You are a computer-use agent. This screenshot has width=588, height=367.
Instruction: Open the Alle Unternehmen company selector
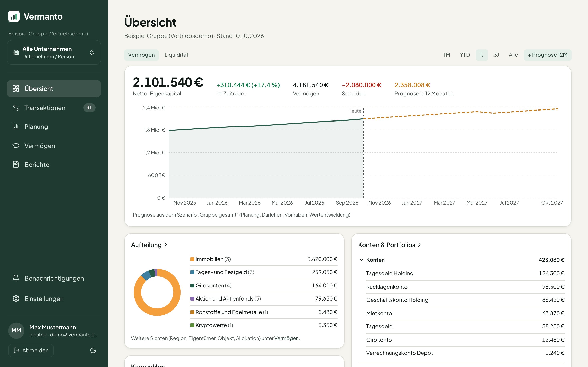pyautogui.click(x=54, y=52)
